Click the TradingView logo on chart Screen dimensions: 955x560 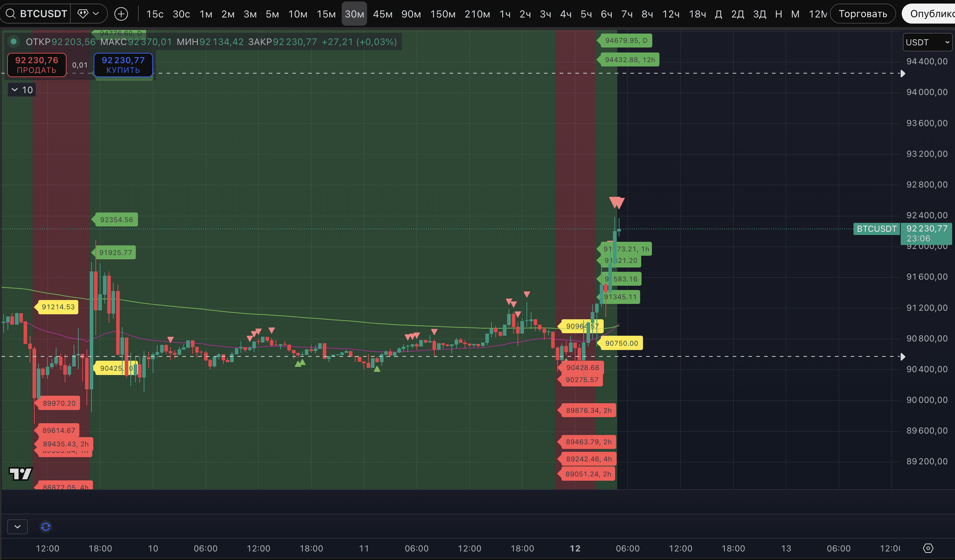[20, 473]
